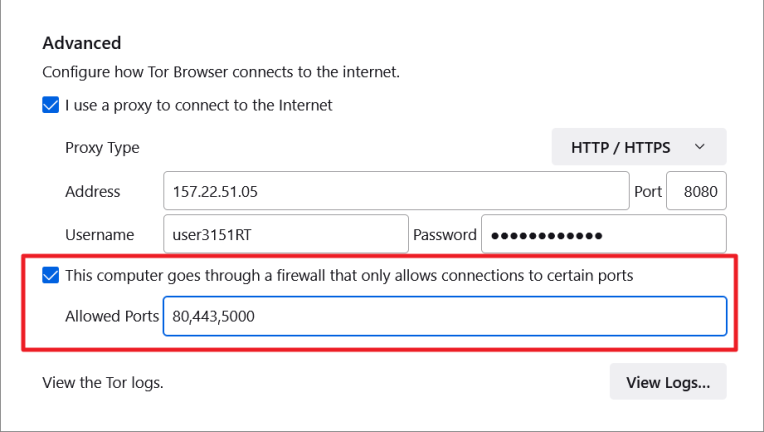Disable the firewall allowed ports checkbox
Viewport: 764px width, 432px height.
click(51, 275)
